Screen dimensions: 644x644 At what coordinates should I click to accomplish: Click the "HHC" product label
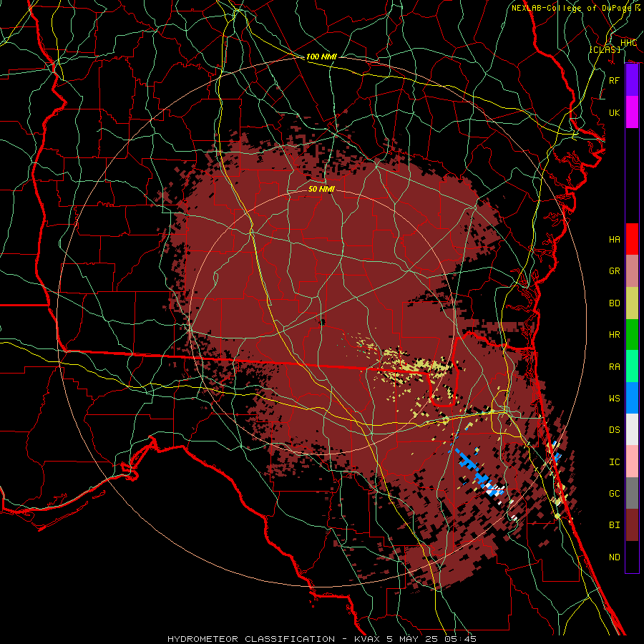[x=628, y=43]
